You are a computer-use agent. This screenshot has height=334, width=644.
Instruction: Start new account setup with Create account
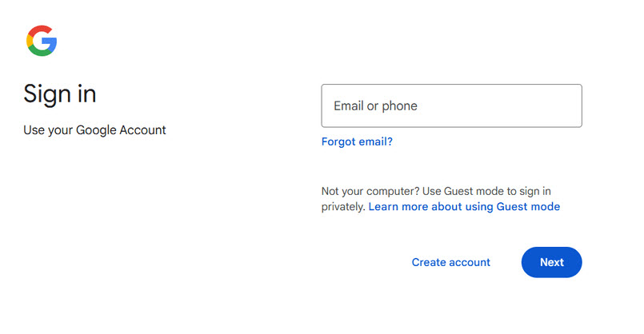coord(451,262)
